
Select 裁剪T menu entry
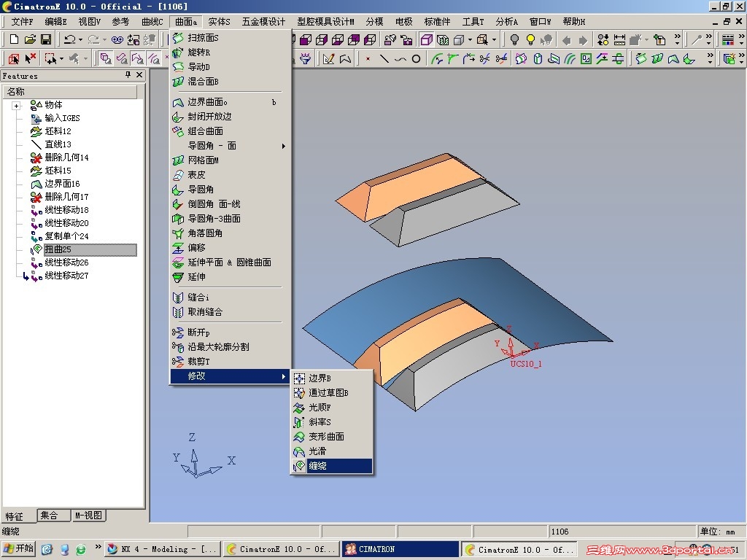point(231,362)
